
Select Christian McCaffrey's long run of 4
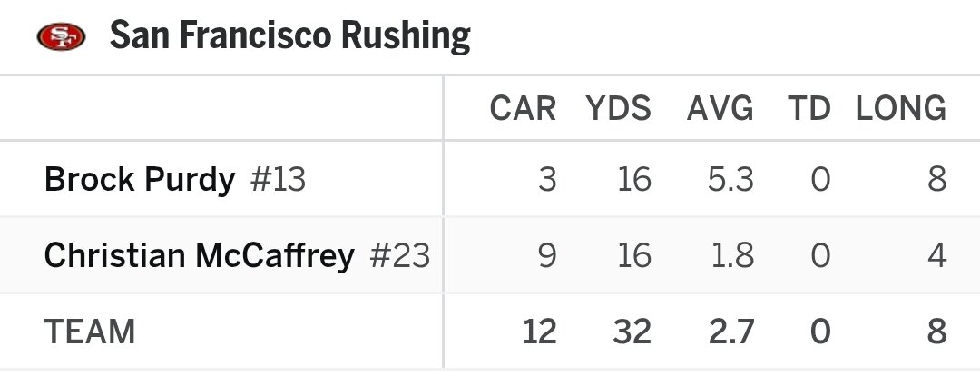click(x=936, y=256)
